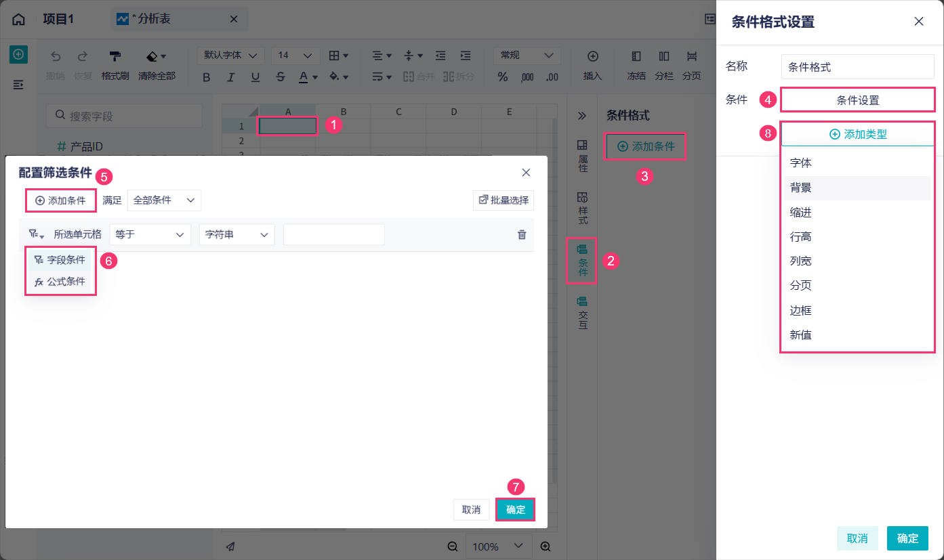Click the split cells (拆分) button
This screenshot has width=944, height=560.
458,77
